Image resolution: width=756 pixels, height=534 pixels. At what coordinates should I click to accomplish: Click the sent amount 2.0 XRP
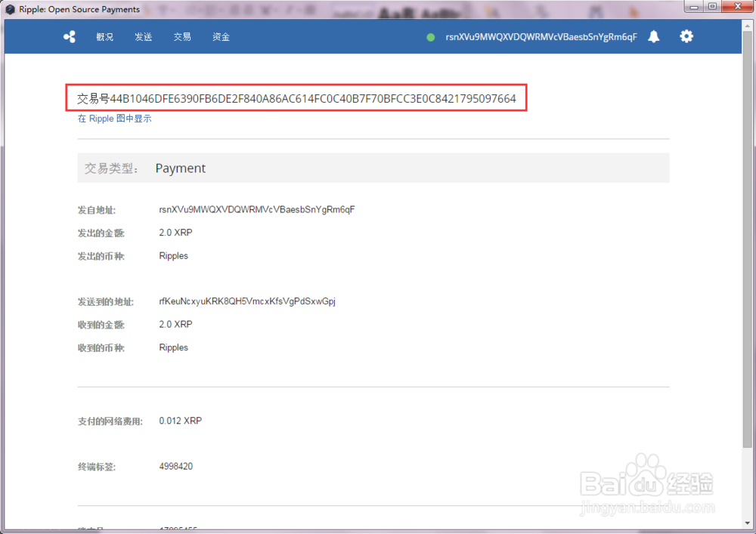click(175, 233)
